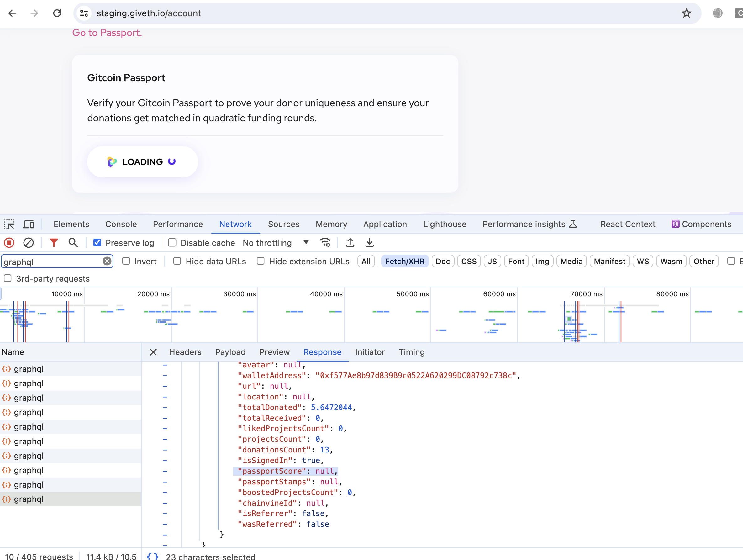Clear the network log

[29, 243]
